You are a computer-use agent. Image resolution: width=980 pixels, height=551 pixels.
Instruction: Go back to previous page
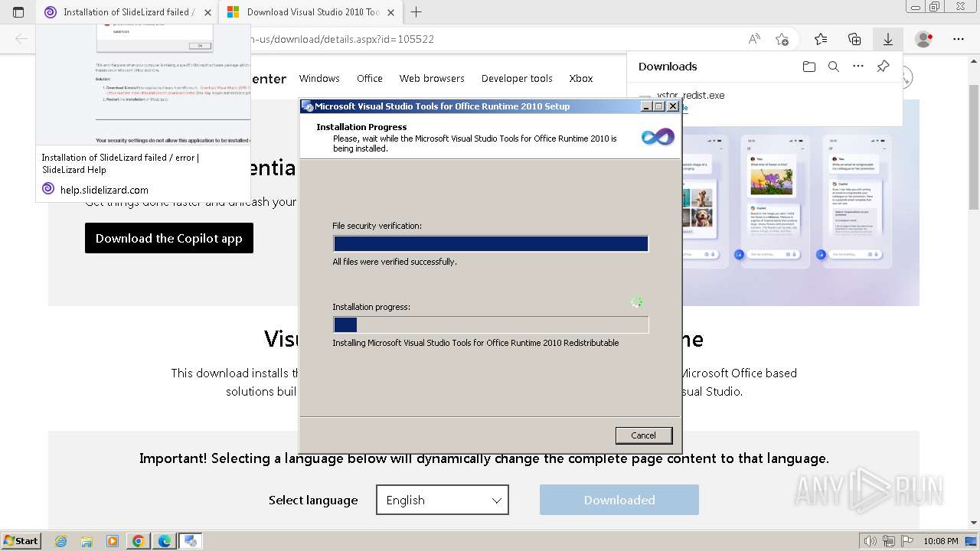point(21,39)
